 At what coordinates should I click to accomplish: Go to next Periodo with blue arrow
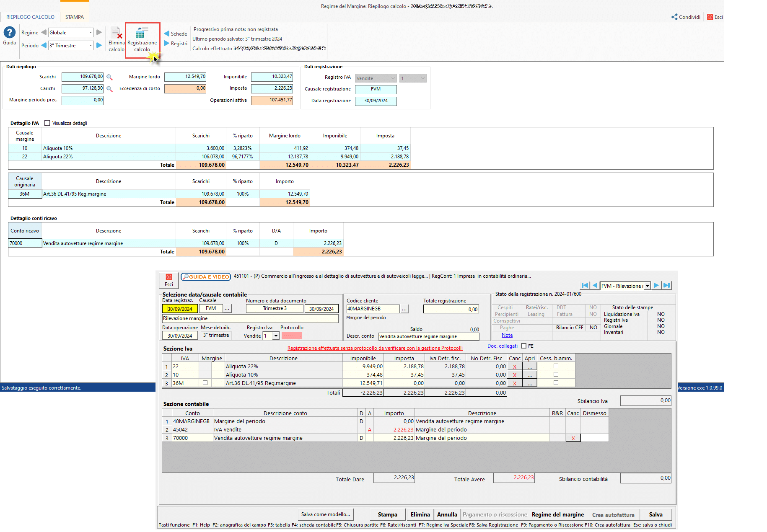coord(99,45)
